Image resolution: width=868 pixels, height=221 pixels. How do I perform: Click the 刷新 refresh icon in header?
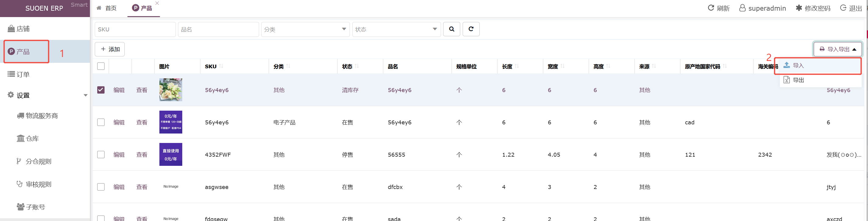(711, 8)
